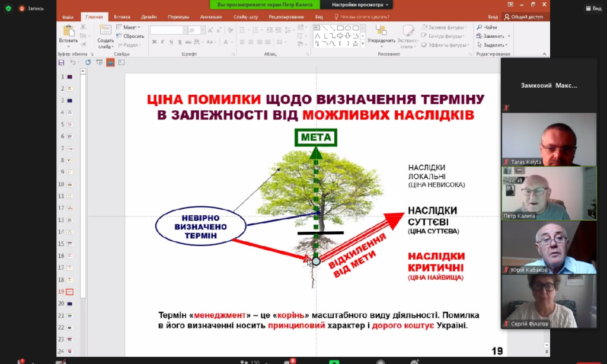Select the right arrow shape in gallery
This screenshot has height=364, width=607.
point(340,36)
